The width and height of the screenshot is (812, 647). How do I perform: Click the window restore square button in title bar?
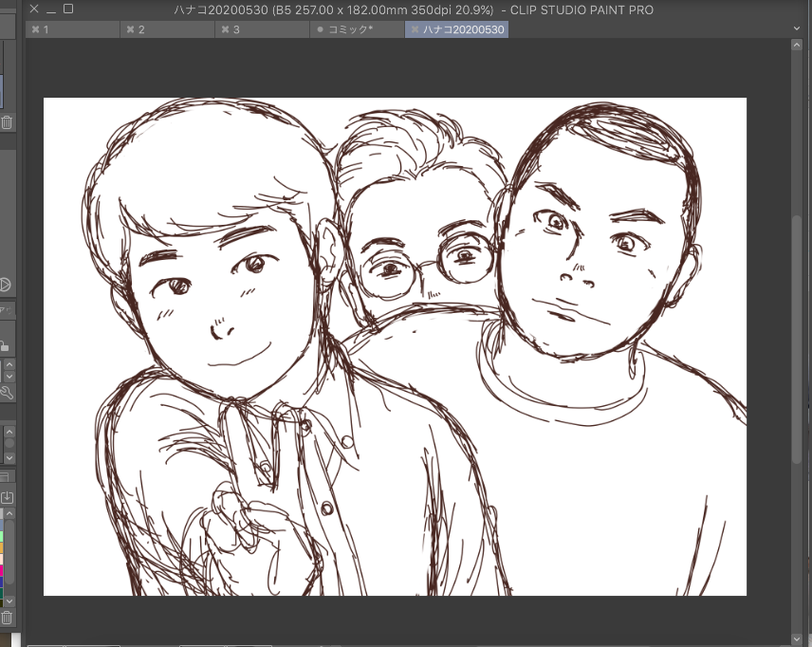(68, 9)
